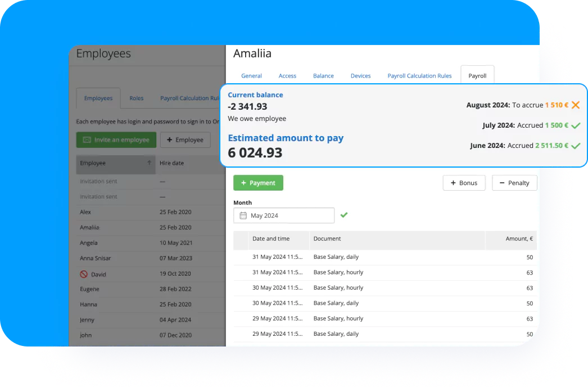Screen dimensions: 588x387
Task: Open the Payroll Calculation Rules tab
Action: (419, 76)
